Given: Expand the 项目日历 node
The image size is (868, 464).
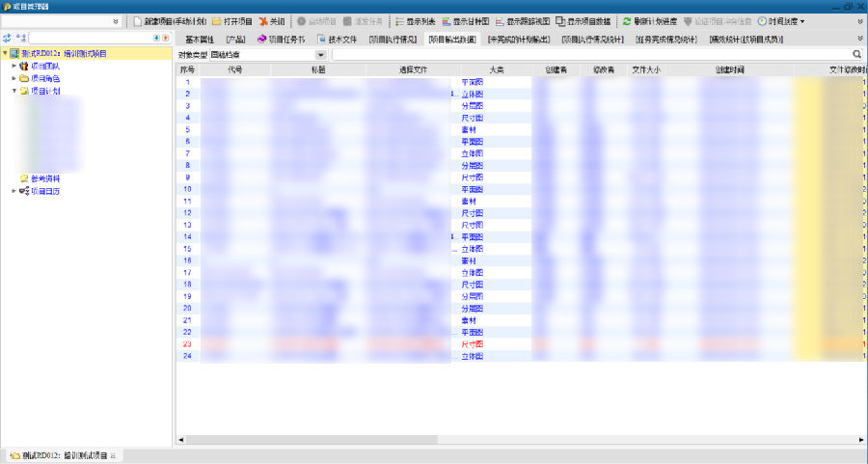Looking at the screenshot, I should pos(14,191).
